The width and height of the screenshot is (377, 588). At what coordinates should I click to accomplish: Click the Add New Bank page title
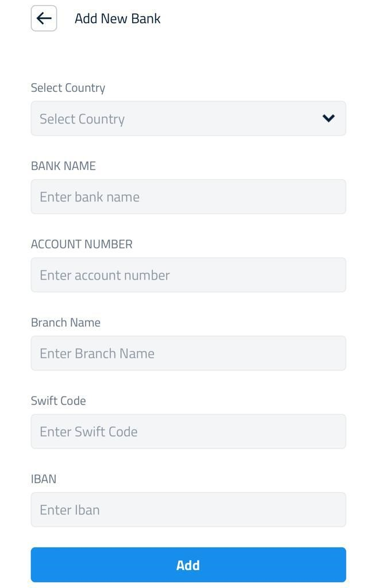tap(118, 18)
